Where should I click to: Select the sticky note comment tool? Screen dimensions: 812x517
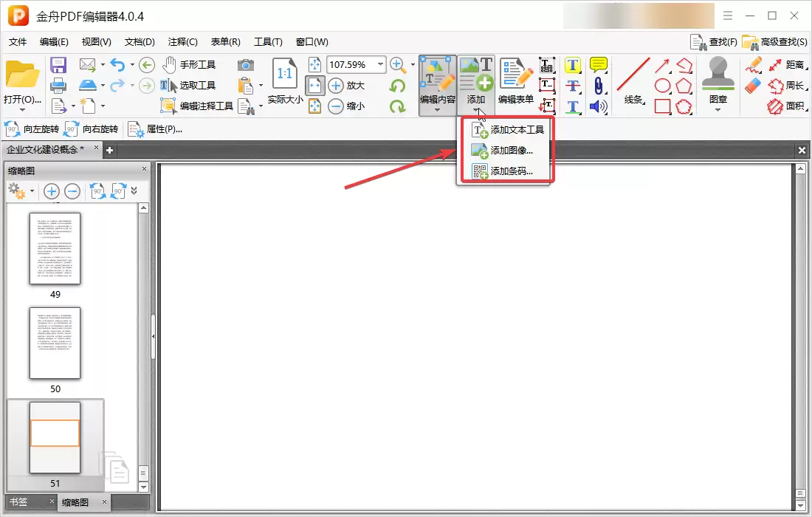click(598, 65)
